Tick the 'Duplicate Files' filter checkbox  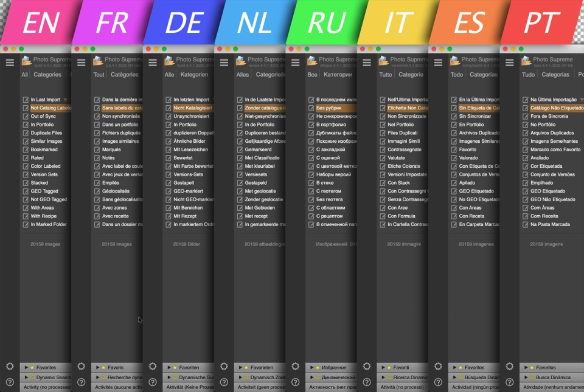point(26,132)
